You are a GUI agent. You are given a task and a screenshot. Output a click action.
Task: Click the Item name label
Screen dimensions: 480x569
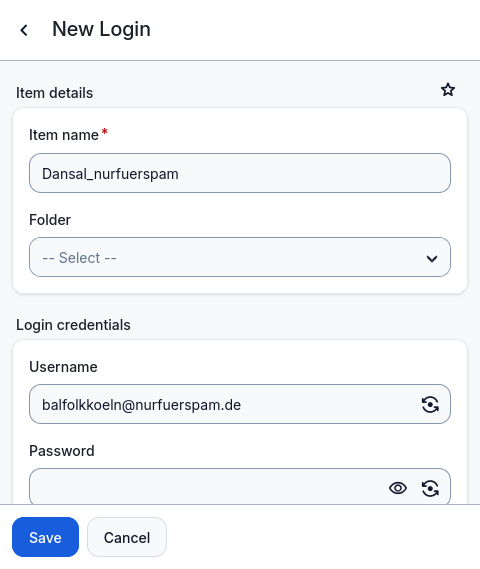[64, 135]
